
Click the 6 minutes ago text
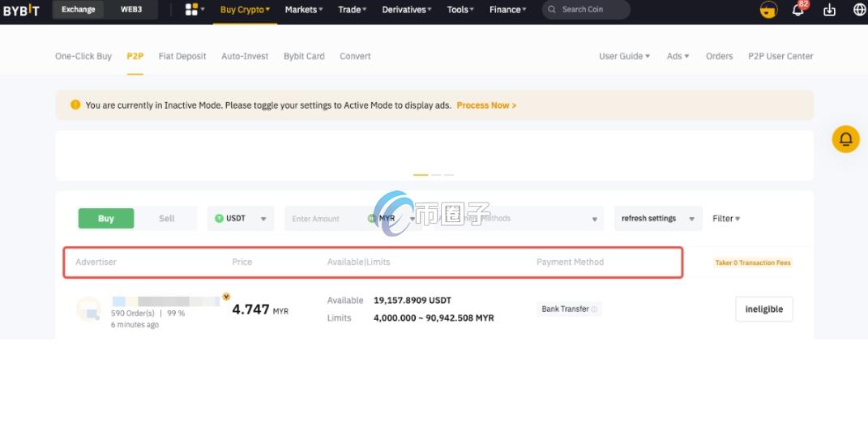[135, 325]
